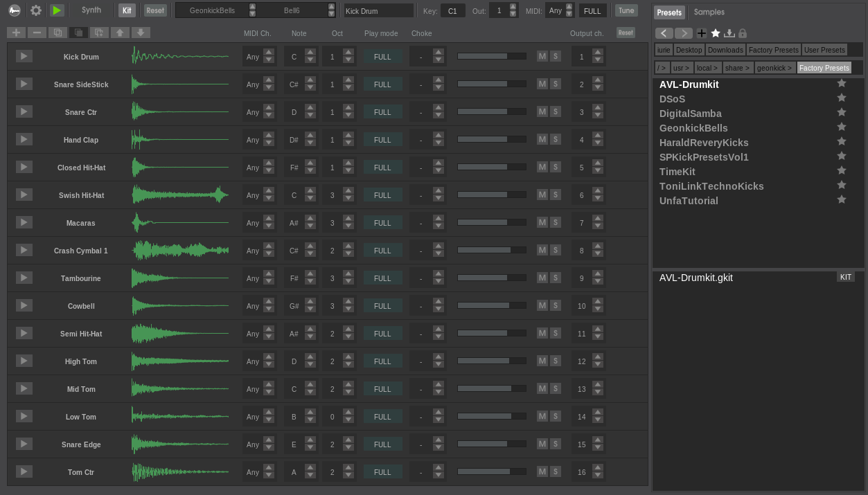Adjust the Tom Ctr level slider
868x495 pixels.
click(x=491, y=471)
